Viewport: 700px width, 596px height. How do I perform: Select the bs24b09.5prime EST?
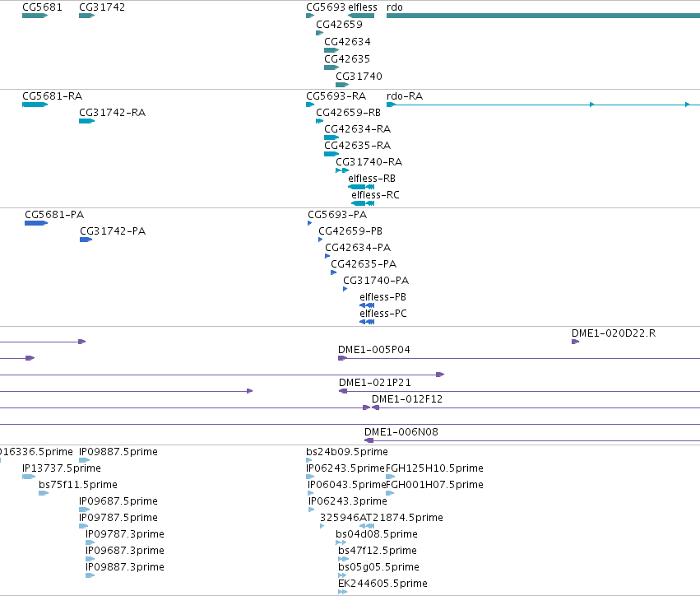[x=309, y=460]
